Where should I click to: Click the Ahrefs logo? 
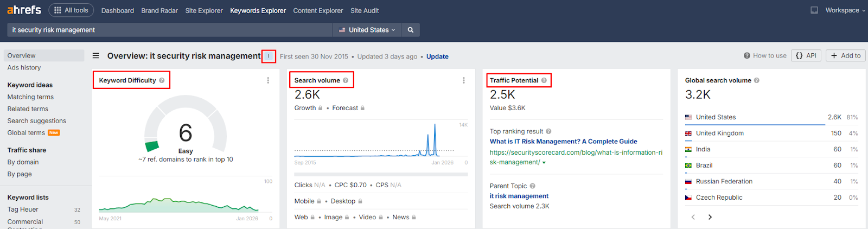(24, 10)
